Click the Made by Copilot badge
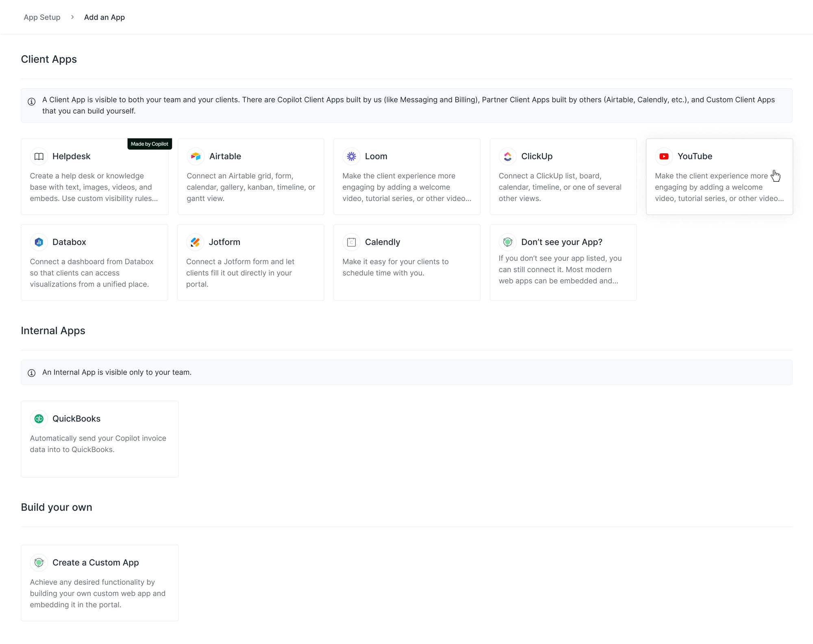This screenshot has height=644, width=813. tap(149, 144)
